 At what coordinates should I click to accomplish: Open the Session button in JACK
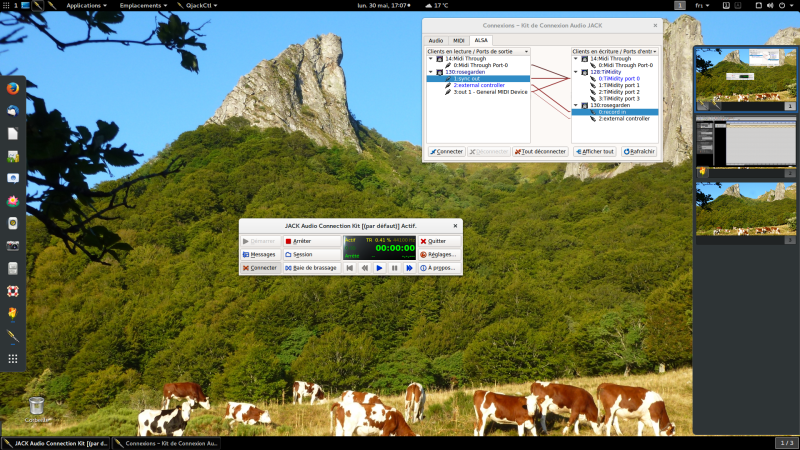pos(312,254)
